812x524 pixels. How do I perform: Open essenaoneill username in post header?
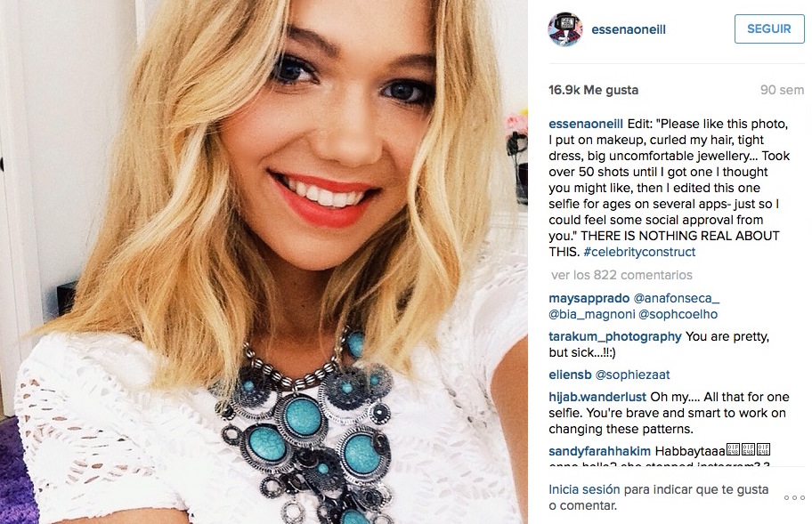(x=629, y=29)
